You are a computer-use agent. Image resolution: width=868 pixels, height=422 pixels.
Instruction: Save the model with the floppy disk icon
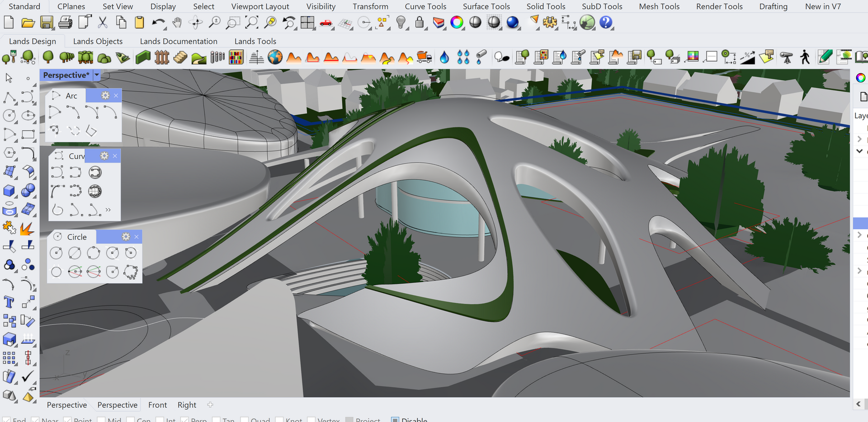click(47, 22)
